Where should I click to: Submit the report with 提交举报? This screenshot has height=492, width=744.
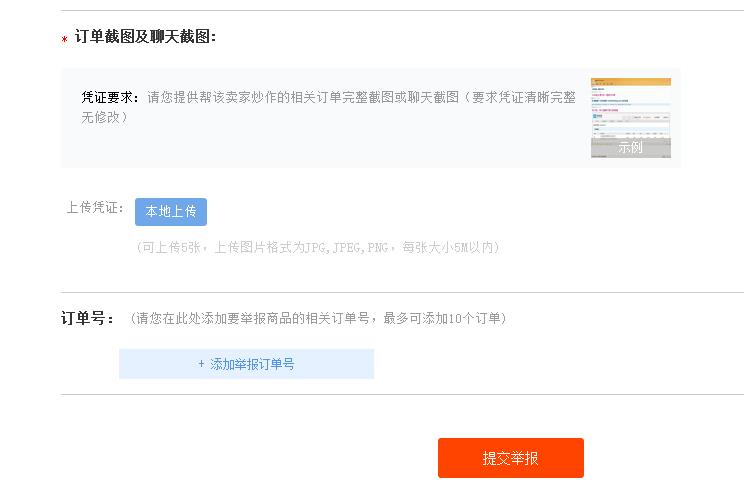511,458
